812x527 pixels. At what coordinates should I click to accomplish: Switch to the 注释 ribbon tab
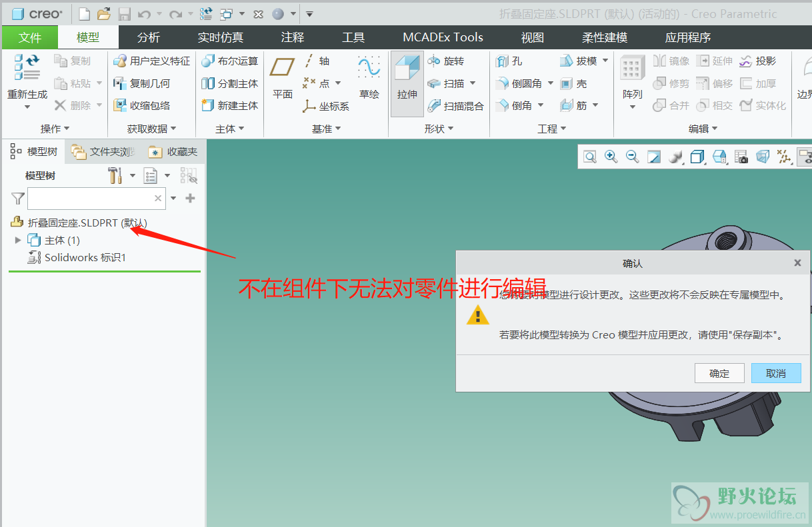(293, 37)
